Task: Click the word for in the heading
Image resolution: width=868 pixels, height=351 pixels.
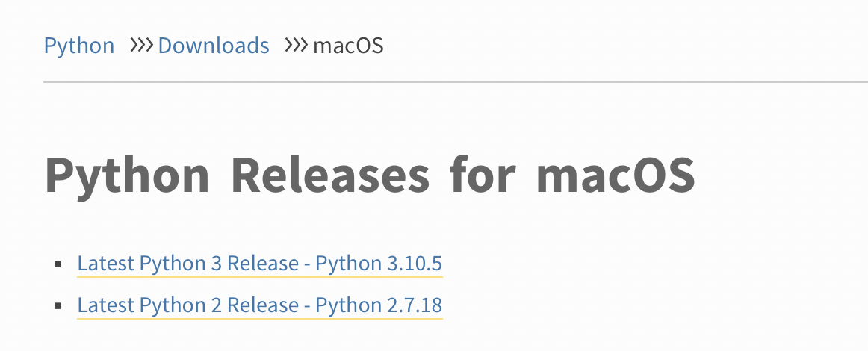Action: coord(483,174)
